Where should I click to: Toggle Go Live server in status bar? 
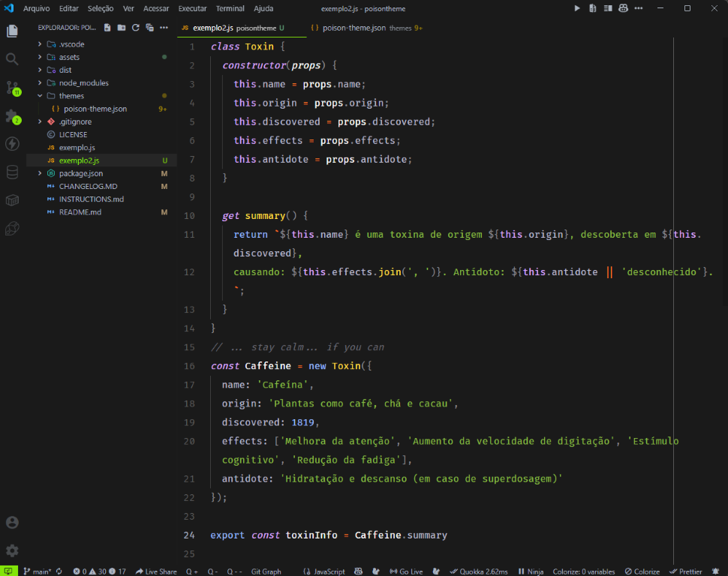click(406, 571)
